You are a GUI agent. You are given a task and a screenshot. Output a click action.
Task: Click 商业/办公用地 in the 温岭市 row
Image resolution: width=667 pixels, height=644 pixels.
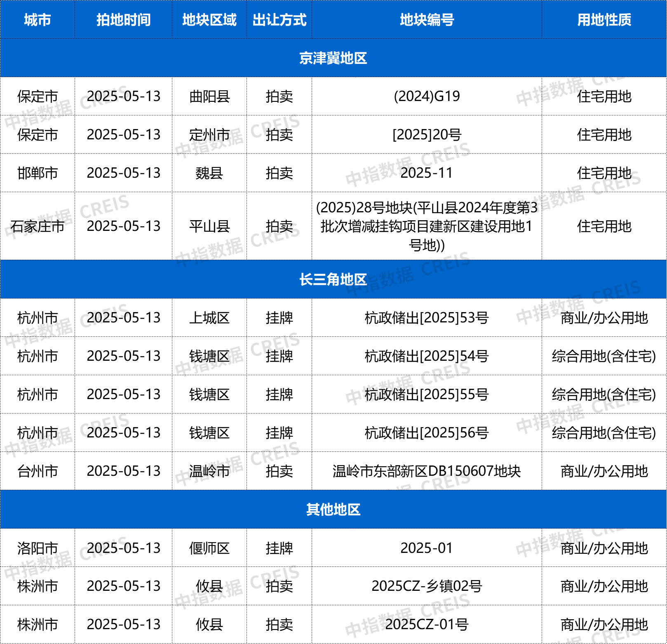point(604,471)
